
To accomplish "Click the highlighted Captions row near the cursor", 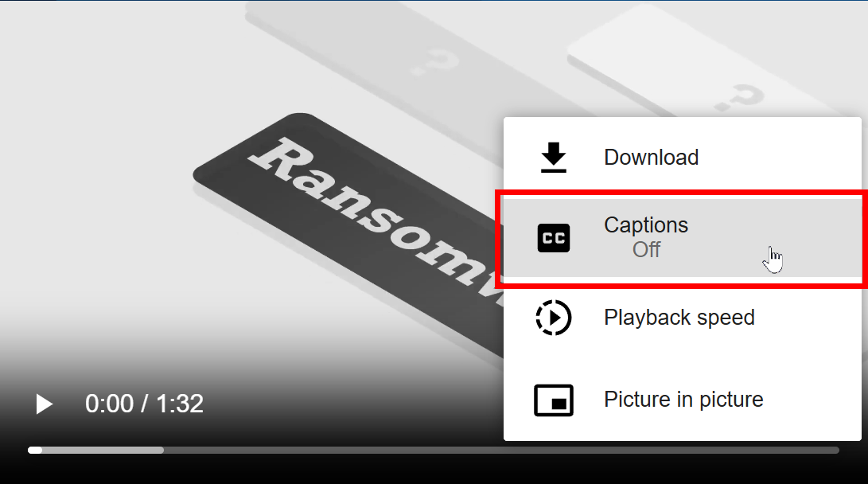I will [x=682, y=238].
